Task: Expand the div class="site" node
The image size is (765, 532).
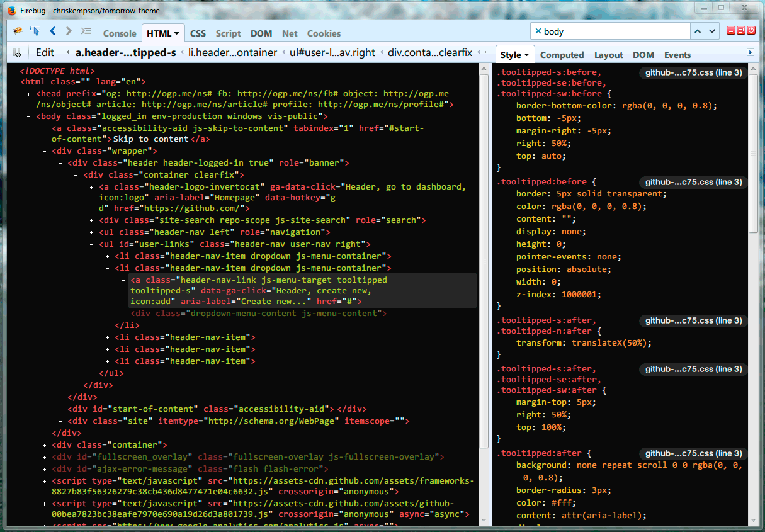Action: click(x=61, y=421)
